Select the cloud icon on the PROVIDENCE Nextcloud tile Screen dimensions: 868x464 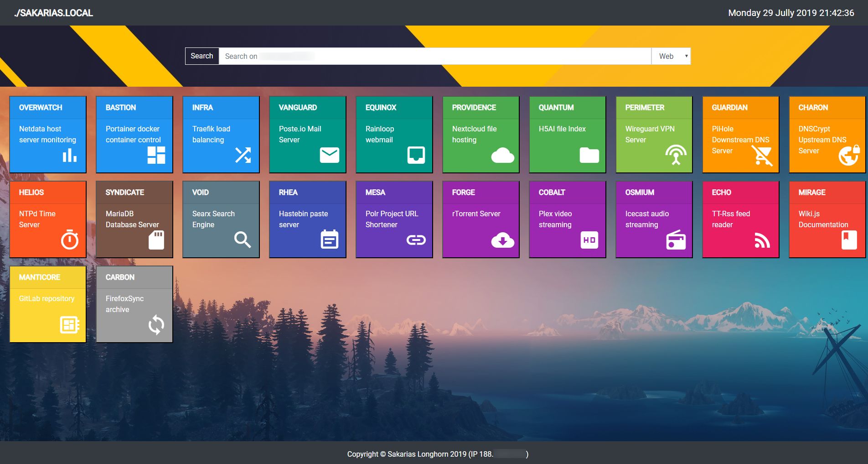(x=503, y=155)
